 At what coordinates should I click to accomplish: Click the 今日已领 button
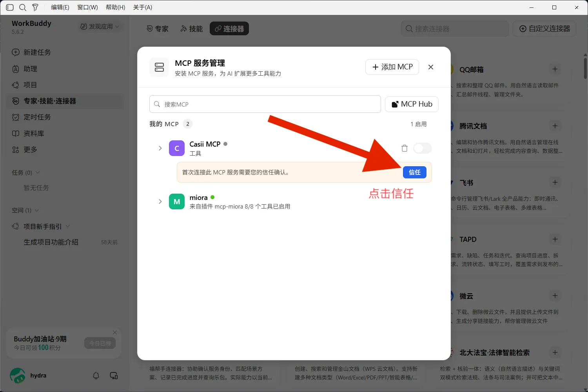(100, 343)
